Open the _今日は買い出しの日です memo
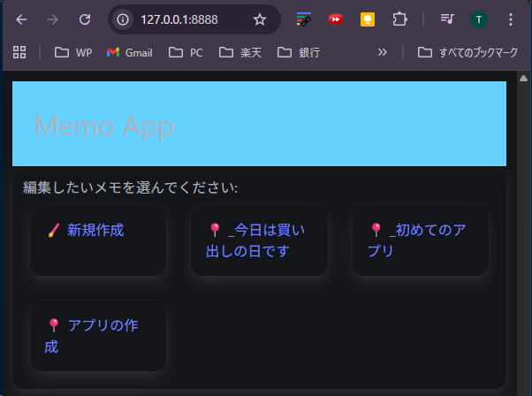This screenshot has height=396, width=532. pos(258,240)
